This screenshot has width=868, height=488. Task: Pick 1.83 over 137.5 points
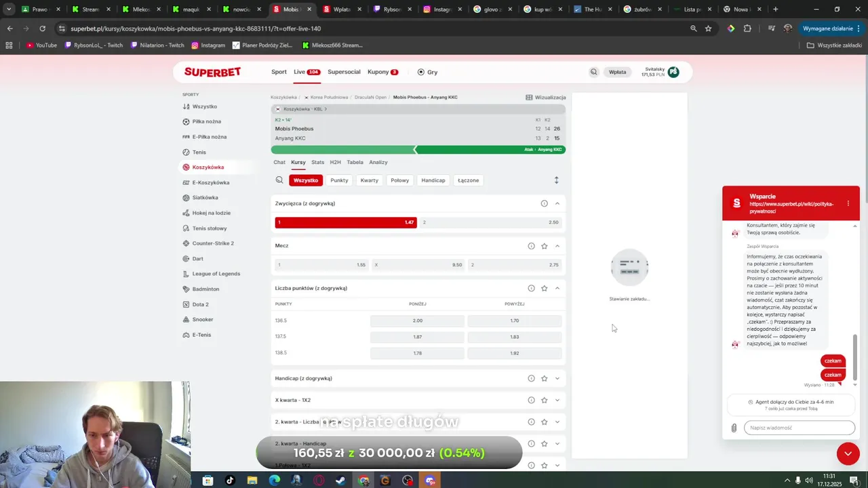click(515, 337)
